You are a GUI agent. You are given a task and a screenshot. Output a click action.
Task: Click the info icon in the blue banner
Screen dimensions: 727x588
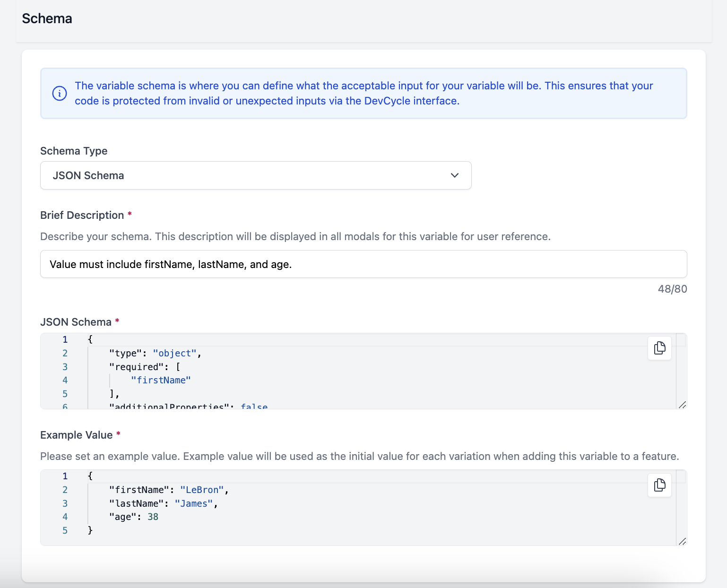(59, 93)
